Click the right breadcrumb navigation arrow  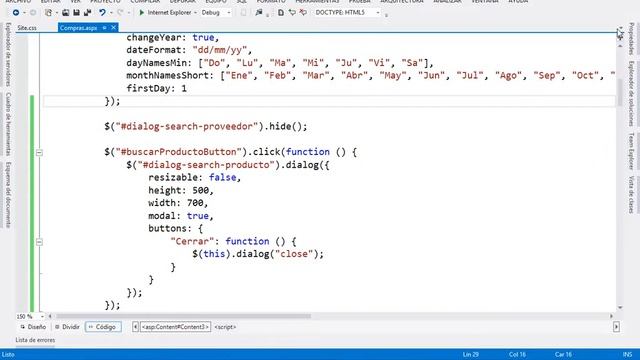(x=616, y=327)
